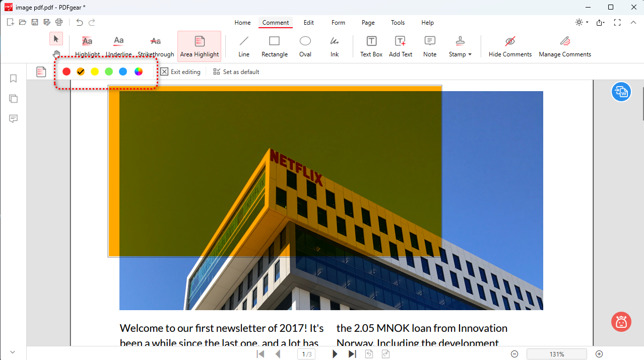
Task: Create a new PDF document
Action: coord(10,22)
